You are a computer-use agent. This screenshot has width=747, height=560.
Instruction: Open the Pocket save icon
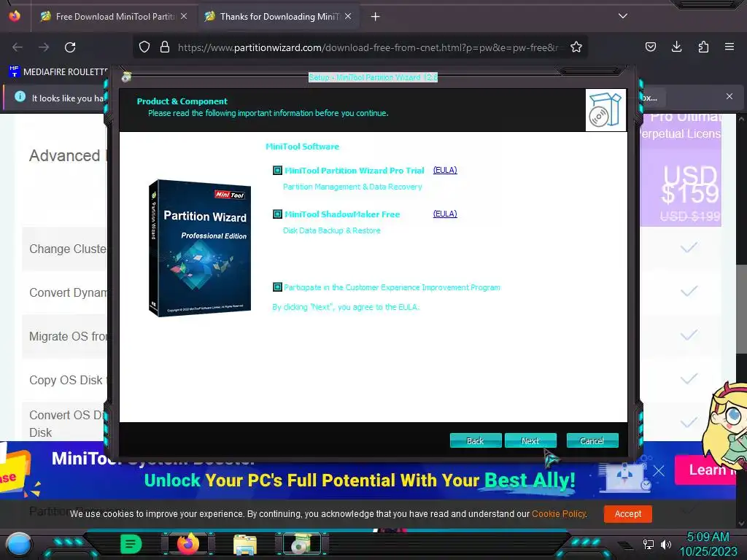pyautogui.click(x=650, y=47)
